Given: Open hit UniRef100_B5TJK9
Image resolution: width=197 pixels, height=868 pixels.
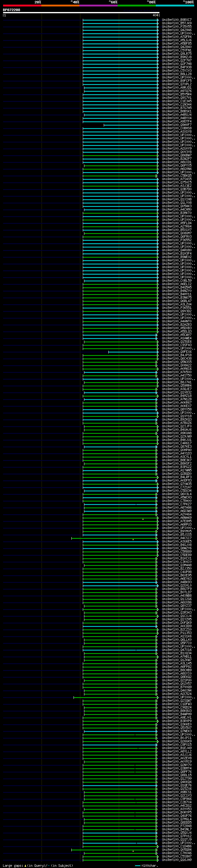Looking at the screenshot, I should (177, 23).
